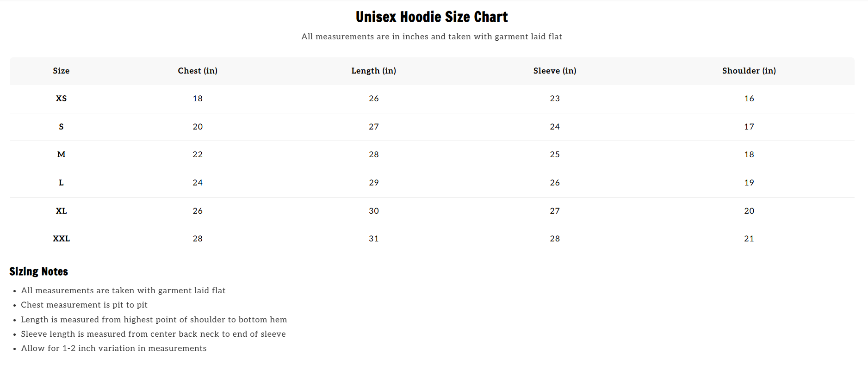Select the M size row label
The image size is (868, 376).
tap(61, 154)
